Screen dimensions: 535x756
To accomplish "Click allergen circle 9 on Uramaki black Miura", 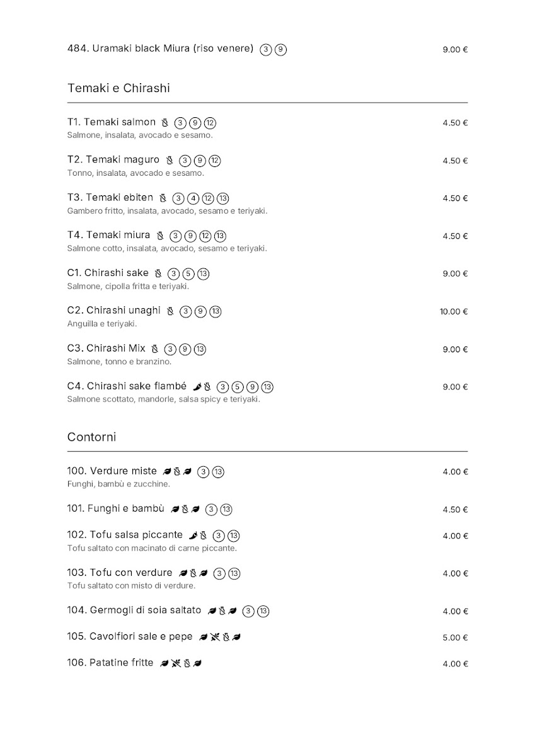I will 281,50.
